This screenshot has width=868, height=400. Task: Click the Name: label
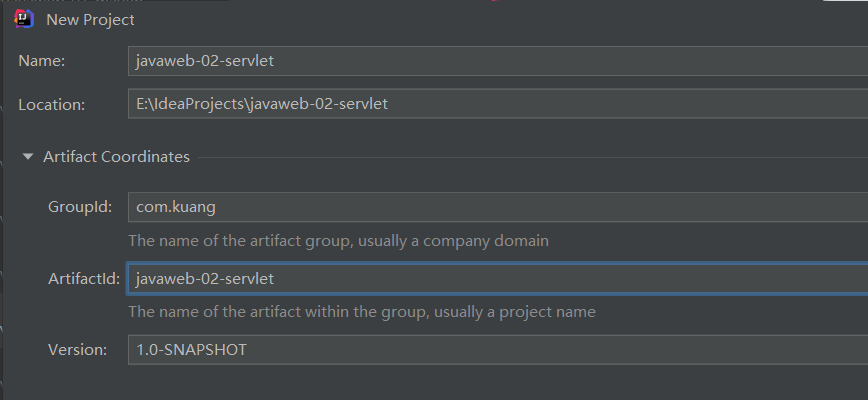tap(42, 61)
